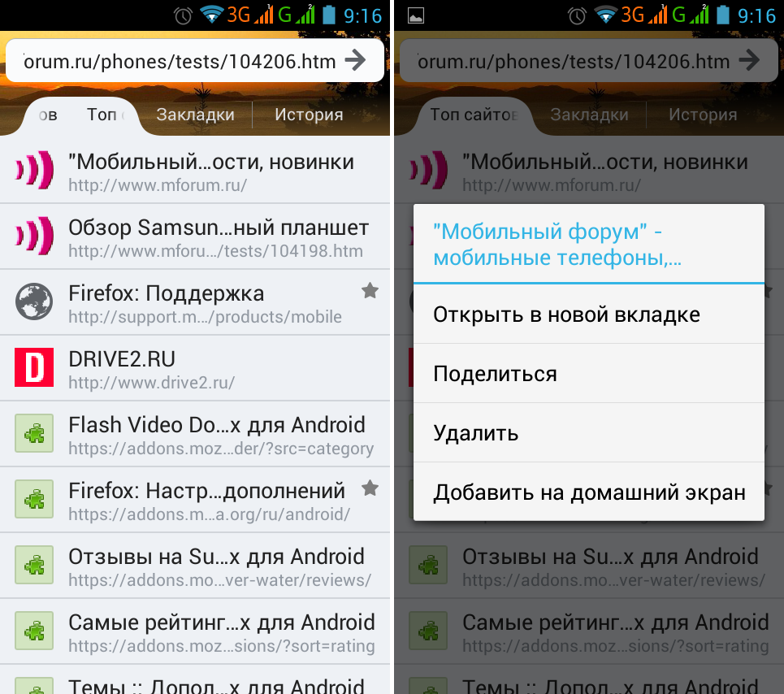Open Самые рейтинг...x entry, left screen

195,631
